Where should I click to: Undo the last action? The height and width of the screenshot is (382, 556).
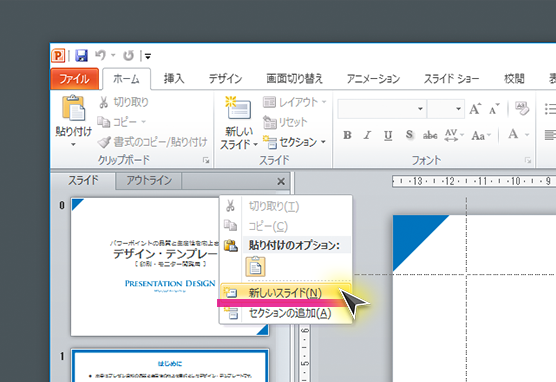[x=101, y=55]
